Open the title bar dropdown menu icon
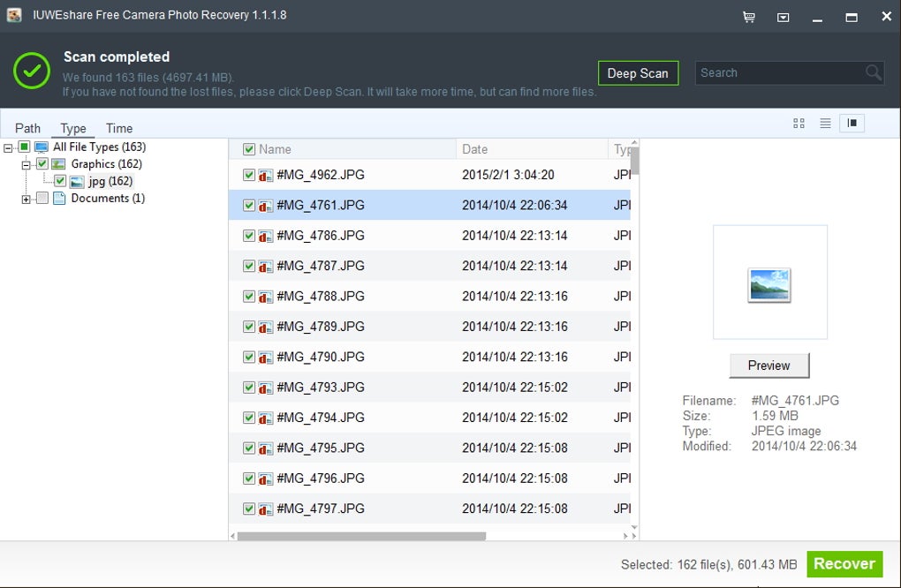This screenshot has height=588, width=901. 783,17
